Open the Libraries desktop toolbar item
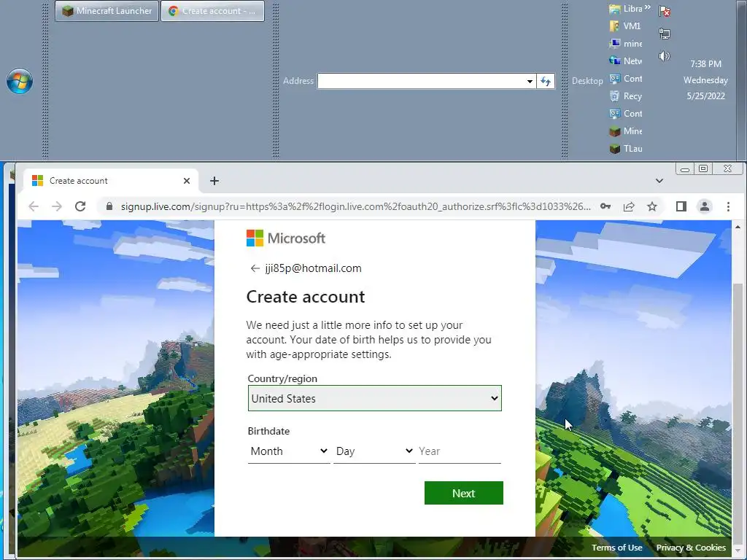Image resolution: width=747 pixels, height=560 pixels. coord(625,9)
